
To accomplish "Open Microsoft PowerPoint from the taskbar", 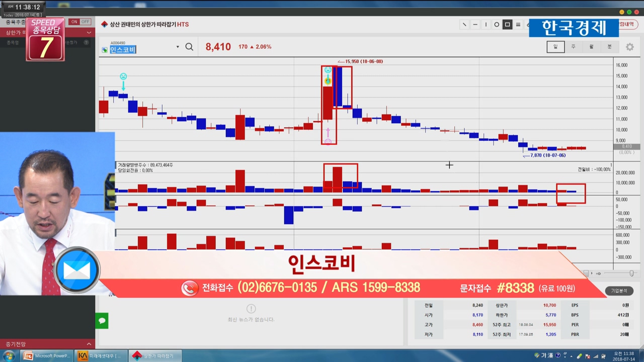I will (x=48, y=356).
